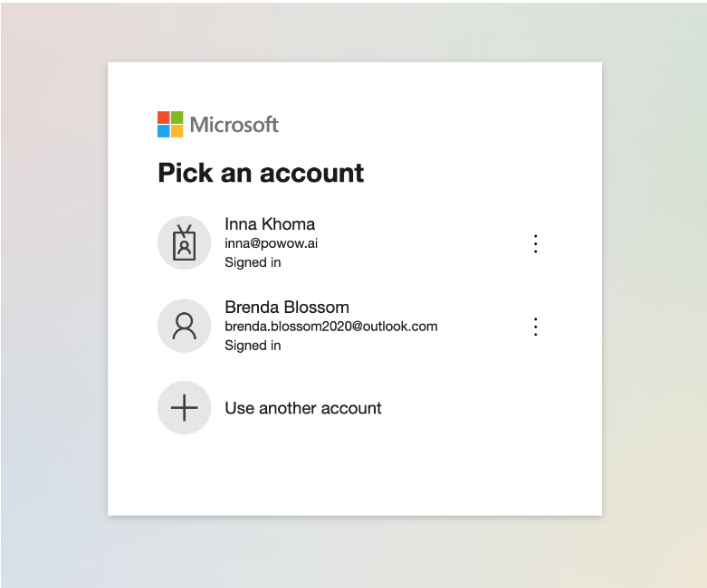The height and width of the screenshot is (588, 707).
Task: Choose the Brenda Blossom account name
Action: [x=286, y=308]
